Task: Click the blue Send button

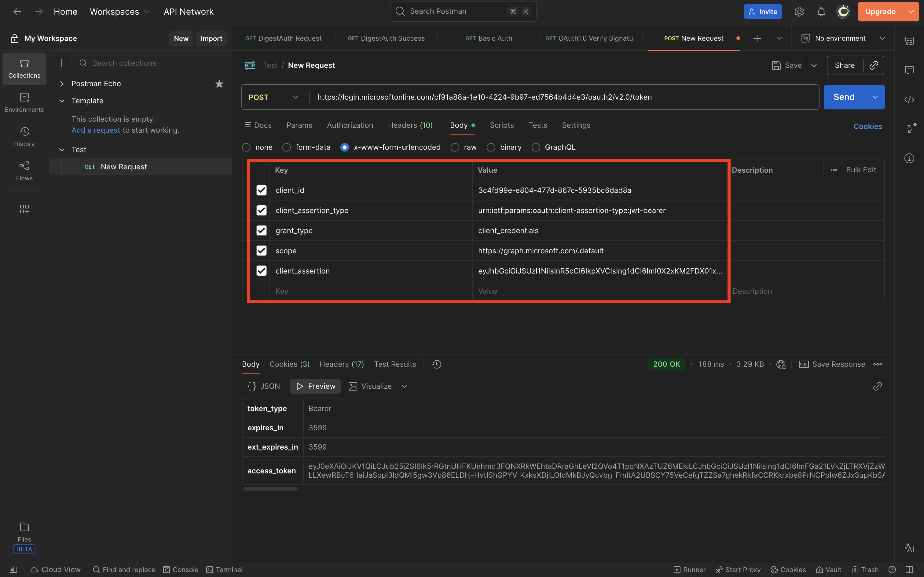Action: [844, 97]
